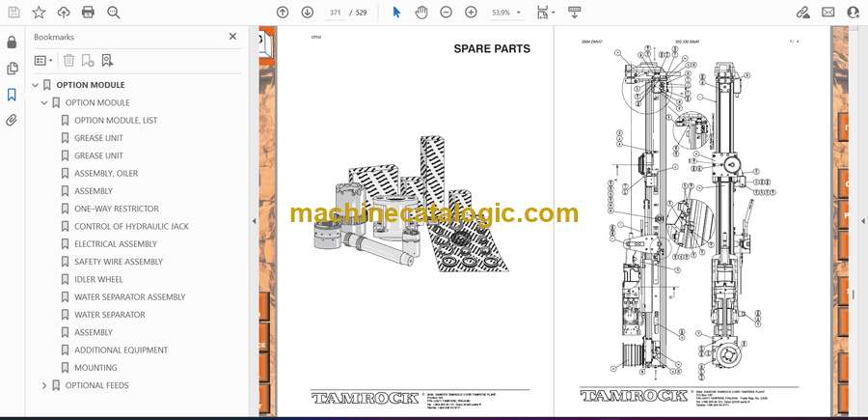Open the page thumbnails panel
The height and width of the screenshot is (420, 868).
(12, 69)
